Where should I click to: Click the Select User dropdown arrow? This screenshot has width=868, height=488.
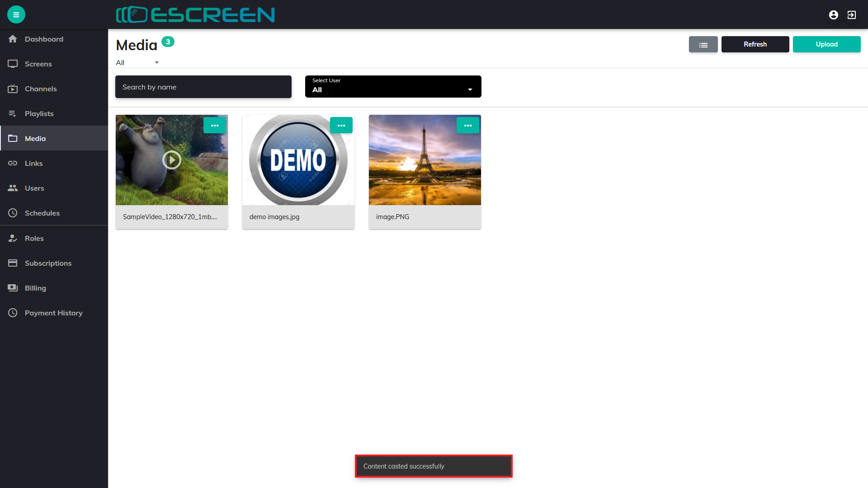[470, 89]
